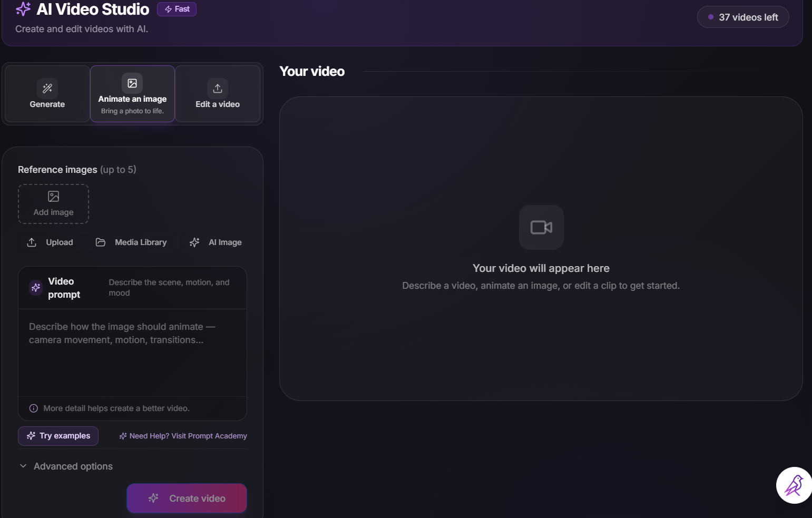Switch to the Edit a video tab
This screenshot has width=812, height=518.
click(218, 94)
